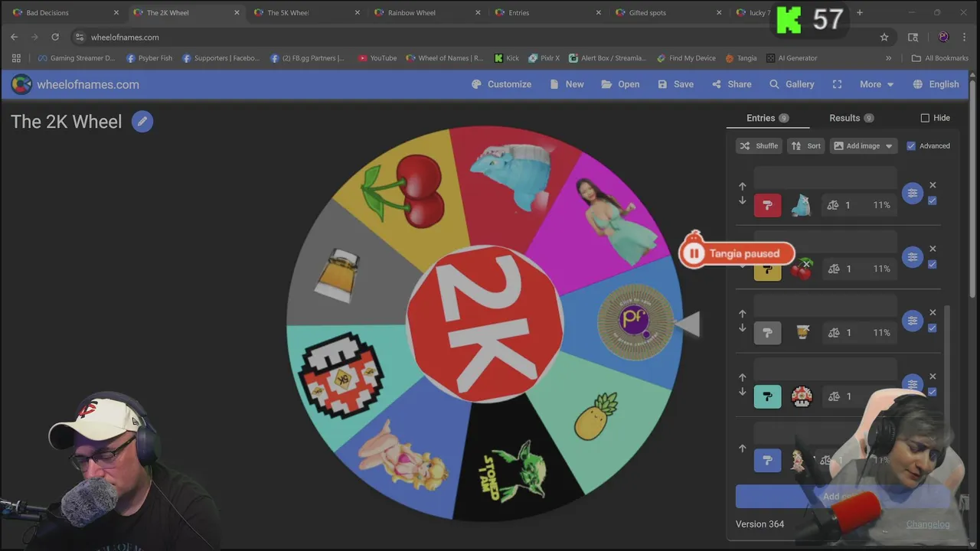
Task: Pick the gray color swatch of drink entry
Action: click(767, 333)
